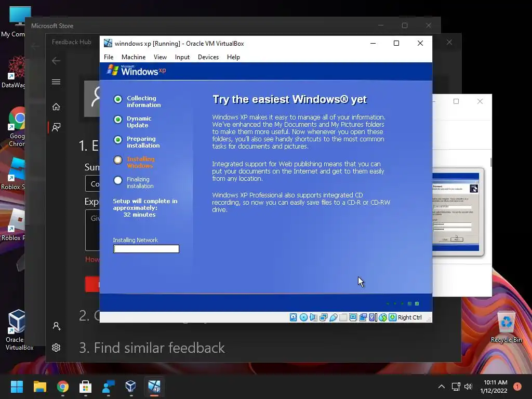Open the Help menu in VirtualBox
The height and width of the screenshot is (399, 532).
click(x=233, y=57)
